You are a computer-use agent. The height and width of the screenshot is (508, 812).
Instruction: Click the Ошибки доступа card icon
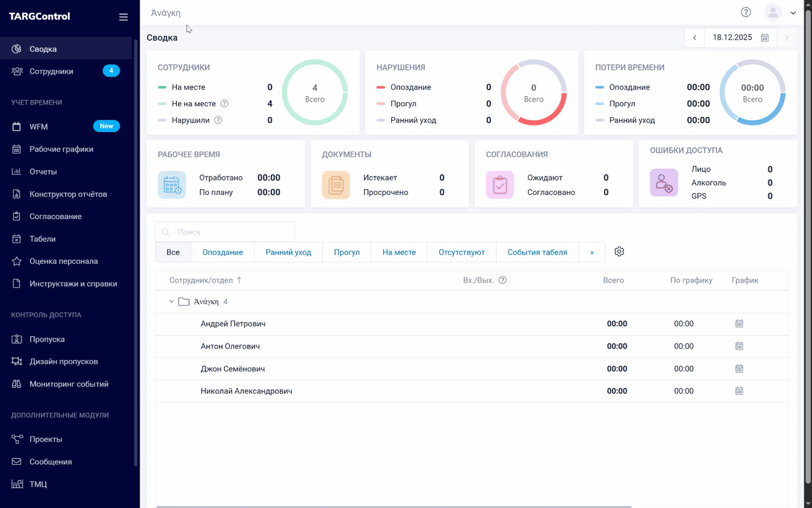click(x=664, y=183)
